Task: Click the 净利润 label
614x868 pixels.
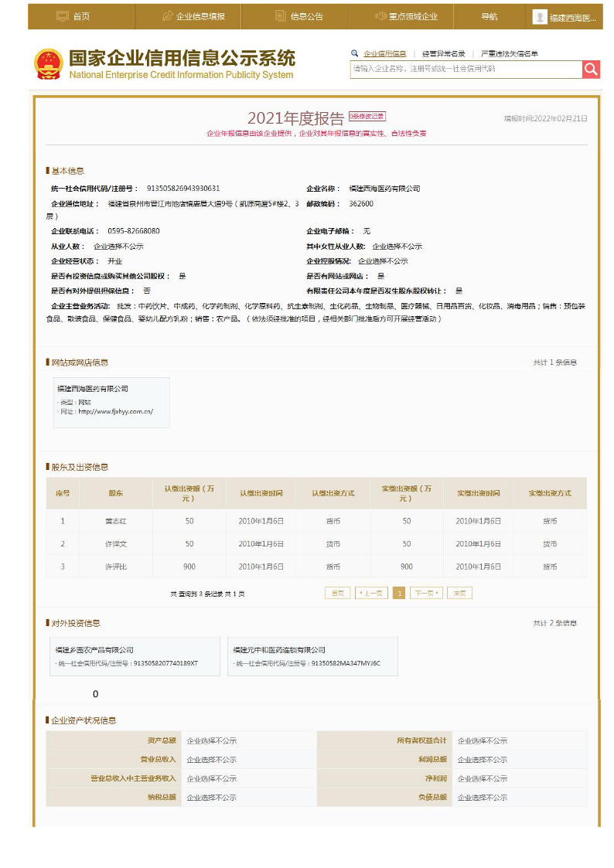Action: [435, 778]
